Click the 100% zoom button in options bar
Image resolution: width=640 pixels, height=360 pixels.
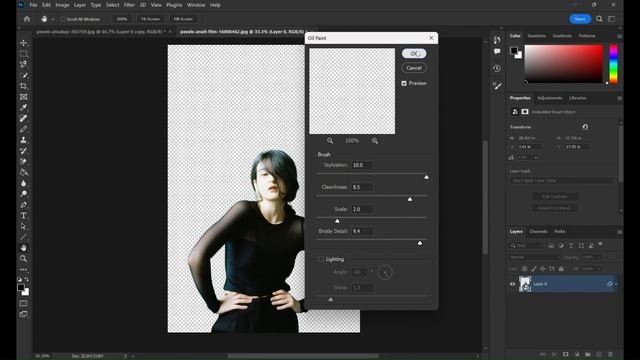point(122,19)
